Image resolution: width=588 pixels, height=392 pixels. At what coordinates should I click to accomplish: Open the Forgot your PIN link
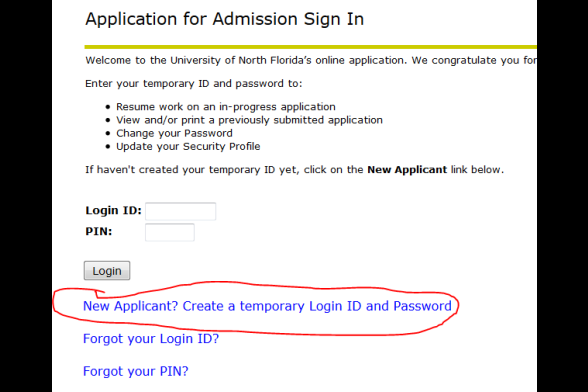pos(135,371)
